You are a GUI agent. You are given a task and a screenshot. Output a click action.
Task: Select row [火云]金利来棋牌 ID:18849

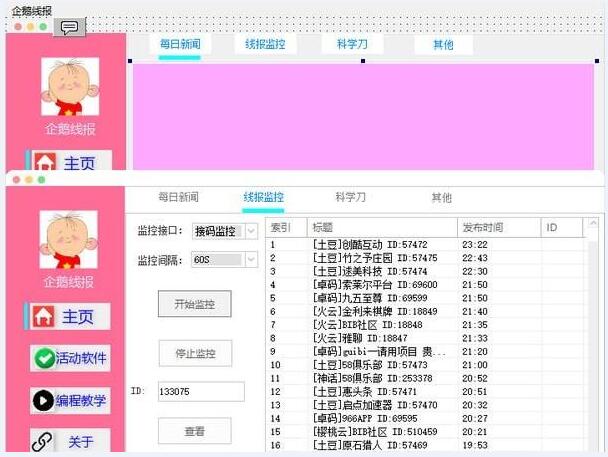tap(427, 312)
